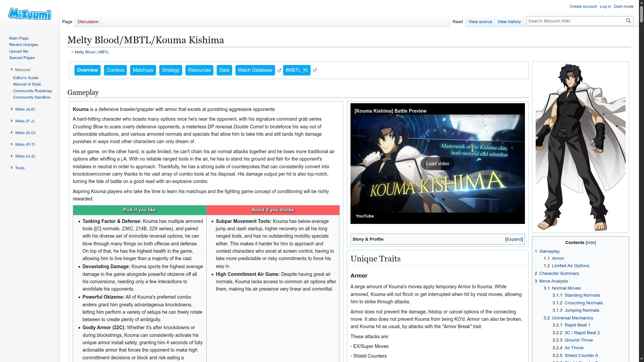644x362 pixels.
Task: Collapse the Mizuumi sidebar section arrow
Action: click(12, 70)
